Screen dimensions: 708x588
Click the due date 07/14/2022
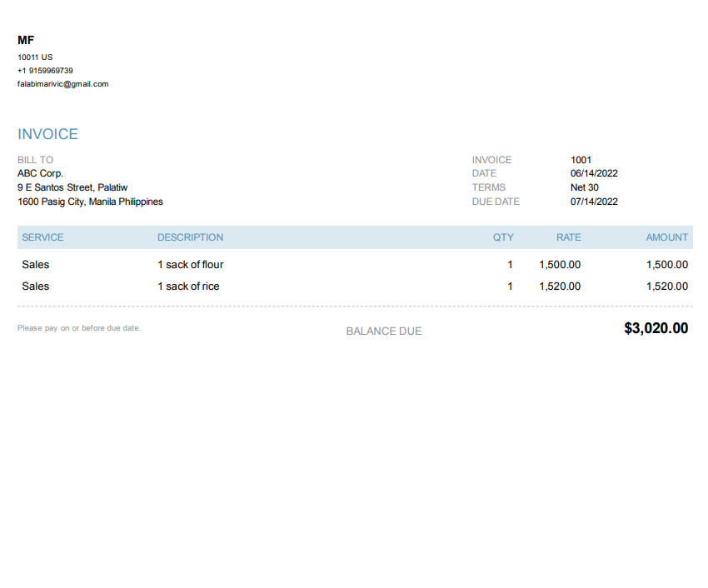(594, 202)
